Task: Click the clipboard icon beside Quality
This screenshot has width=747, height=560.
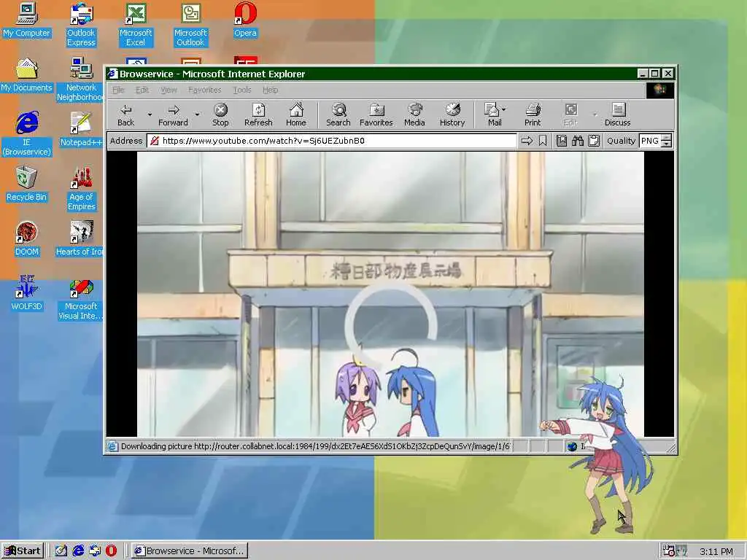Action: pyautogui.click(x=594, y=141)
